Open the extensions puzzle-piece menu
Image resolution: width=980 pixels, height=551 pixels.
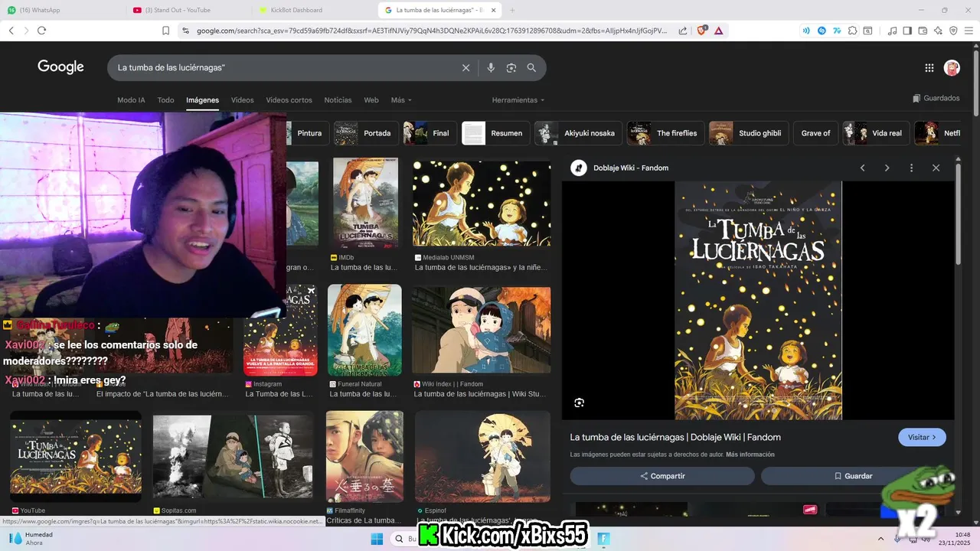point(853,31)
